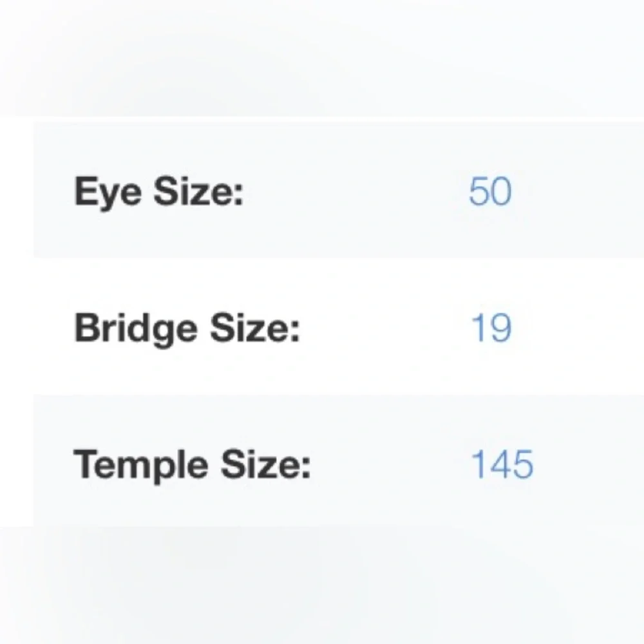Click digit 5 in Eye Size value
This screenshot has height=644, width=644.
(478, 191)
